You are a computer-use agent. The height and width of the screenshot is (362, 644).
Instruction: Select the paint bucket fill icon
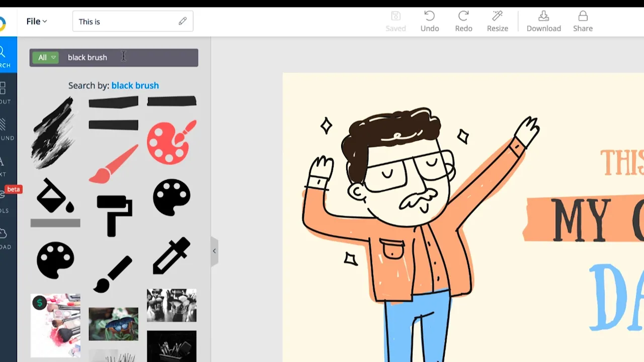coord(55,202)
